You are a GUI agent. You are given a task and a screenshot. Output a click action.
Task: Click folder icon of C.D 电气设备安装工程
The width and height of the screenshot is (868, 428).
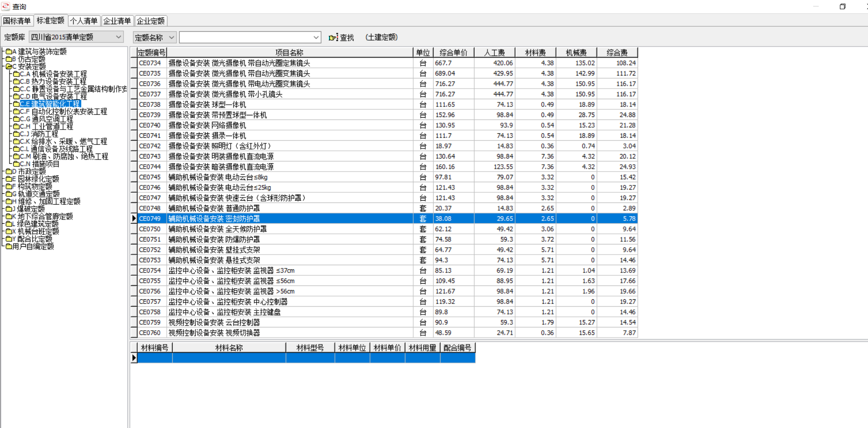[x=16, y=96]
